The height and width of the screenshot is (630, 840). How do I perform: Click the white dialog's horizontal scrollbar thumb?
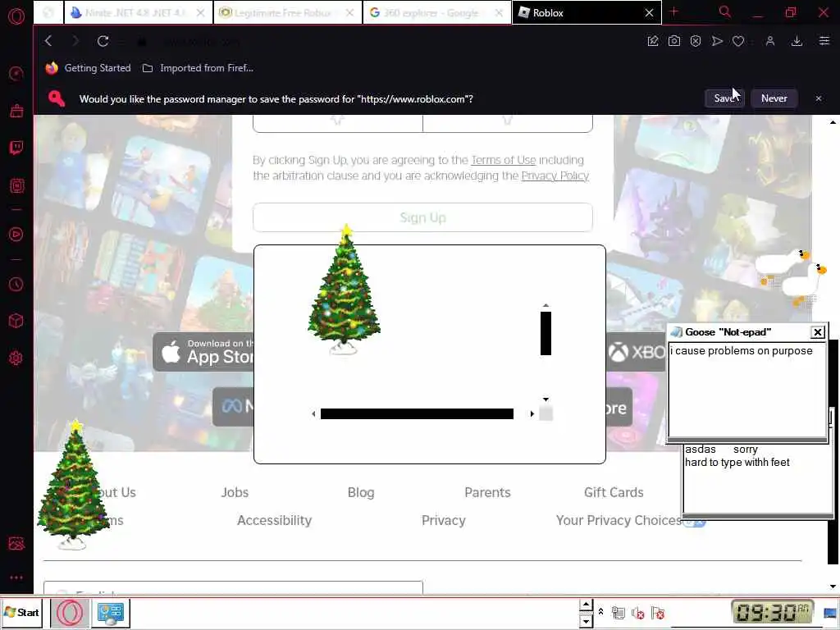417,413
